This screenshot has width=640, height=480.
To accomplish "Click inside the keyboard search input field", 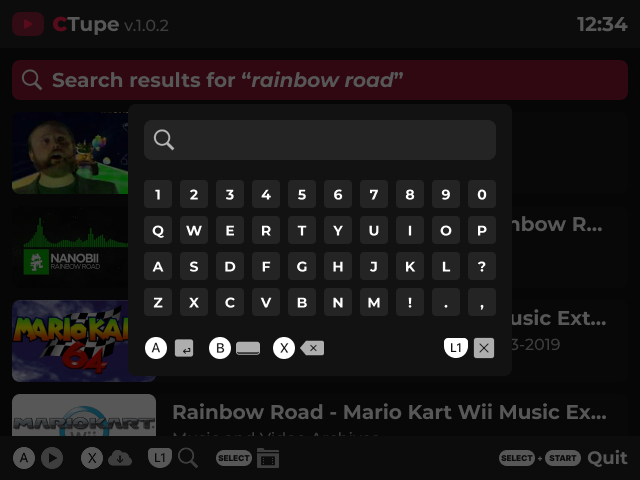I will pos(320,140).
